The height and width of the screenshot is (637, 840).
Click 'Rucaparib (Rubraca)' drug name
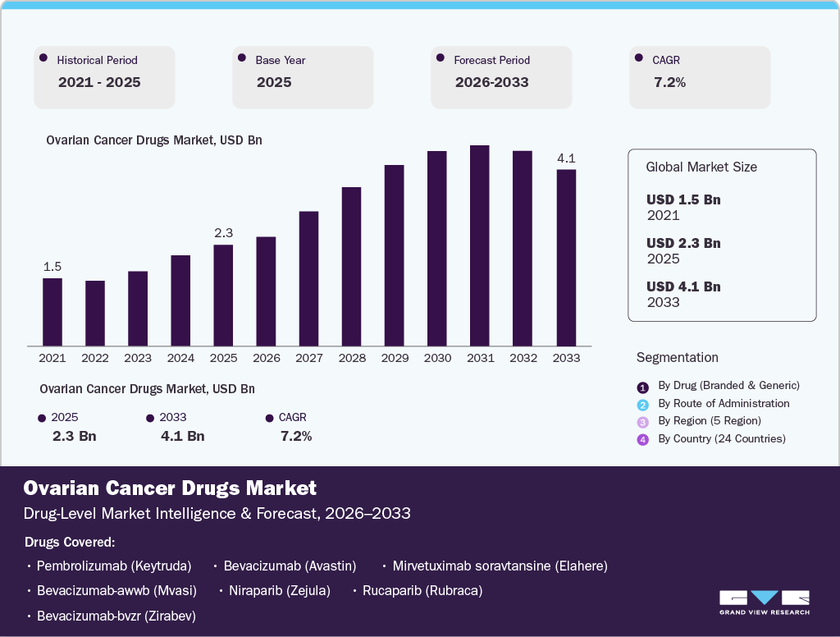click(422, 591)
